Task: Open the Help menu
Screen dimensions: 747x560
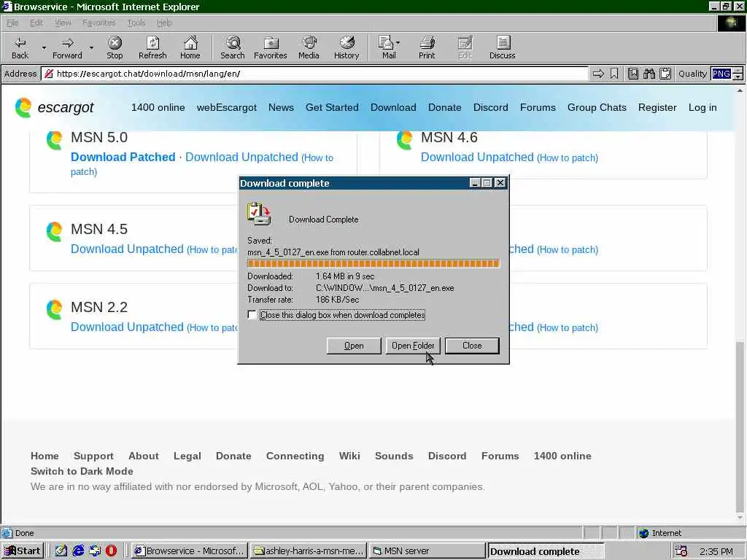Action: [164, 23]
